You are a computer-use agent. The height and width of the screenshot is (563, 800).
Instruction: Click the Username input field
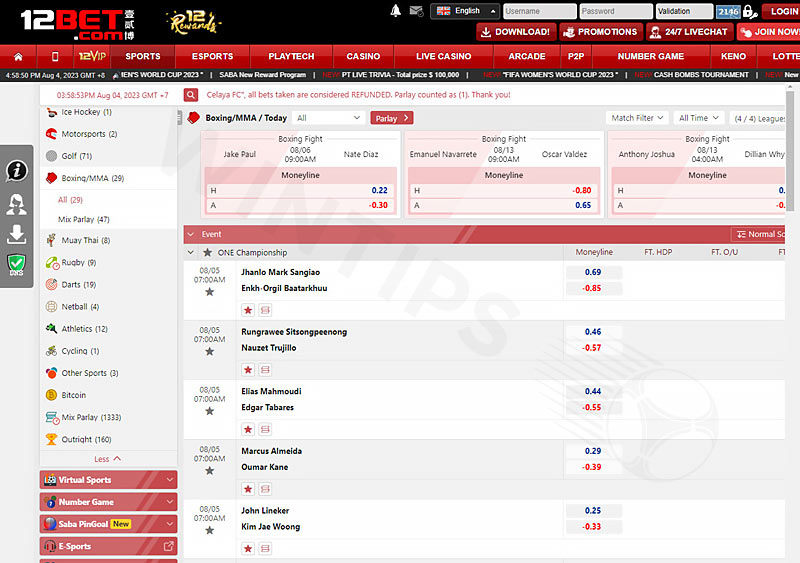[x=540, y=11]
